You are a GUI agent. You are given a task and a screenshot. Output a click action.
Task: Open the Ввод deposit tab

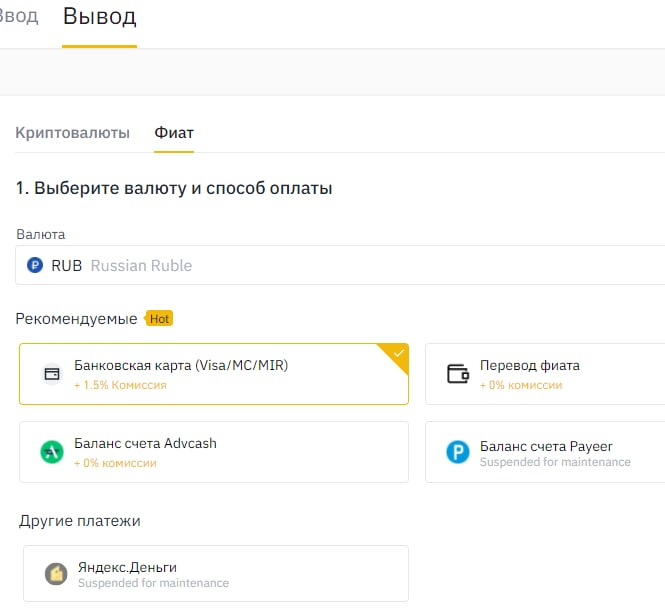point(18,17)
